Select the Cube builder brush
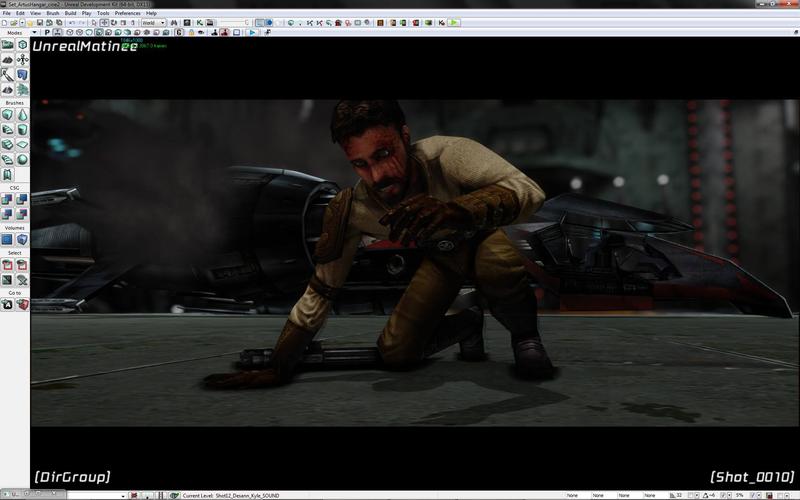Screen dimensions: 800x500 pos(8,115)
